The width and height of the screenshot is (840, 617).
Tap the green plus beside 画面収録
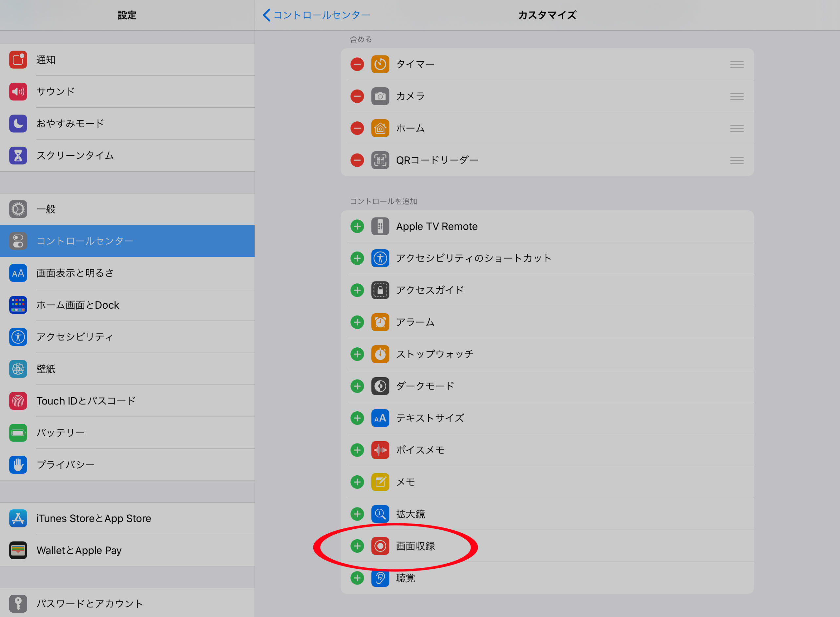357,546
